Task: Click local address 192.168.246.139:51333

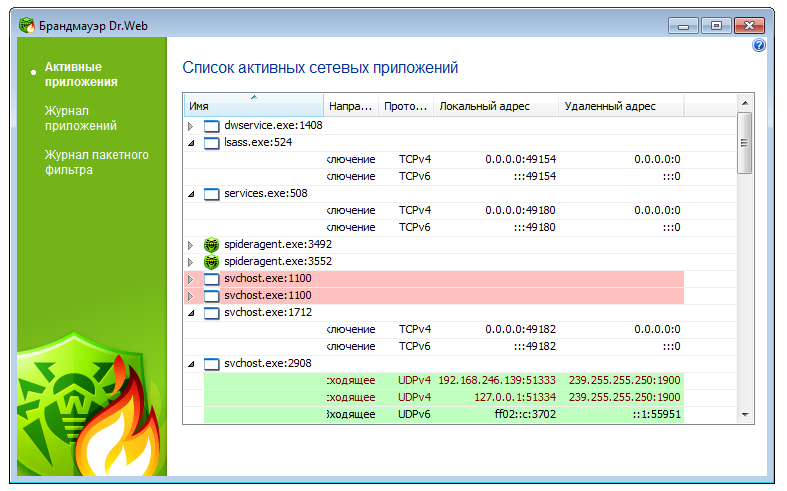Action: click(x=497, y=380)
